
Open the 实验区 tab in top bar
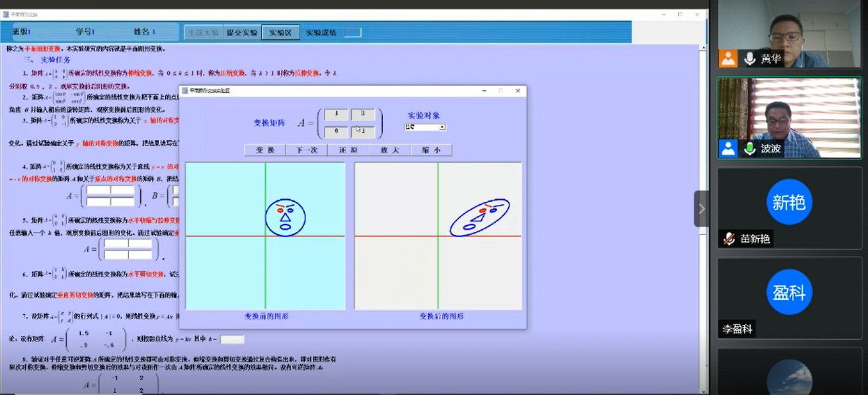point(281,33)
